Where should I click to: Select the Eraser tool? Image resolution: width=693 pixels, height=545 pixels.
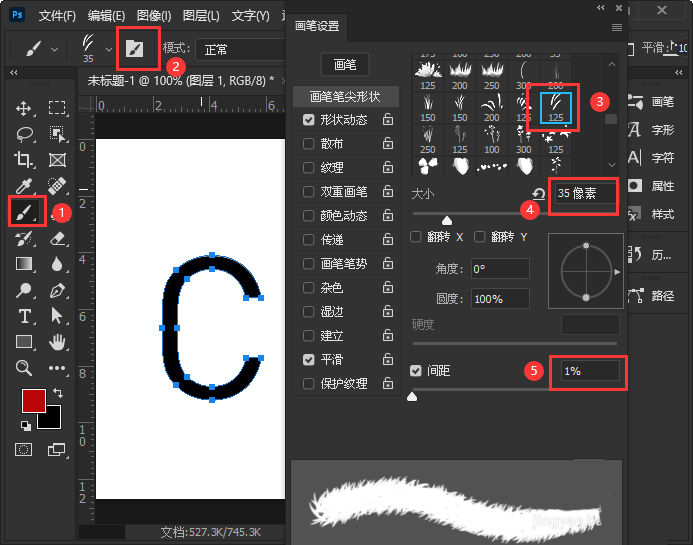coord(57,238)
